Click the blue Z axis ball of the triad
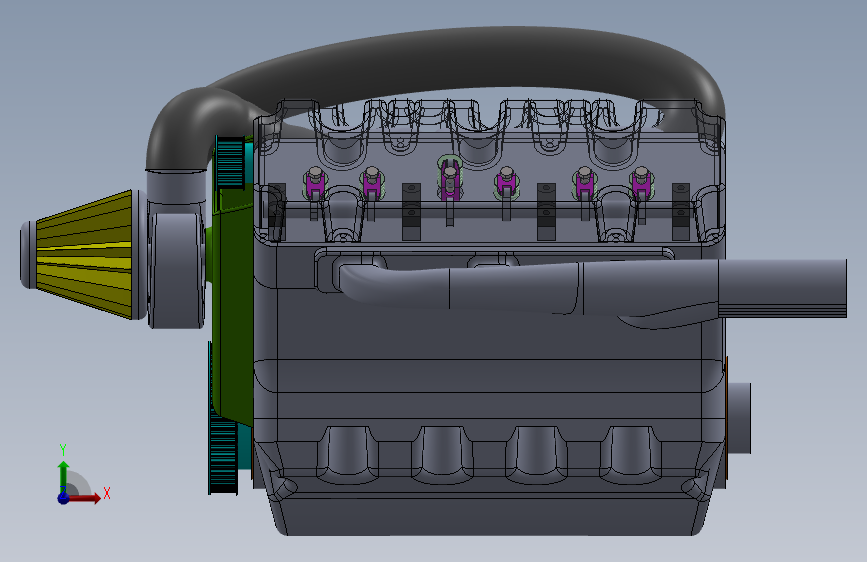Image resolution: width=867 pixels, height=562 pixels. 64,498
